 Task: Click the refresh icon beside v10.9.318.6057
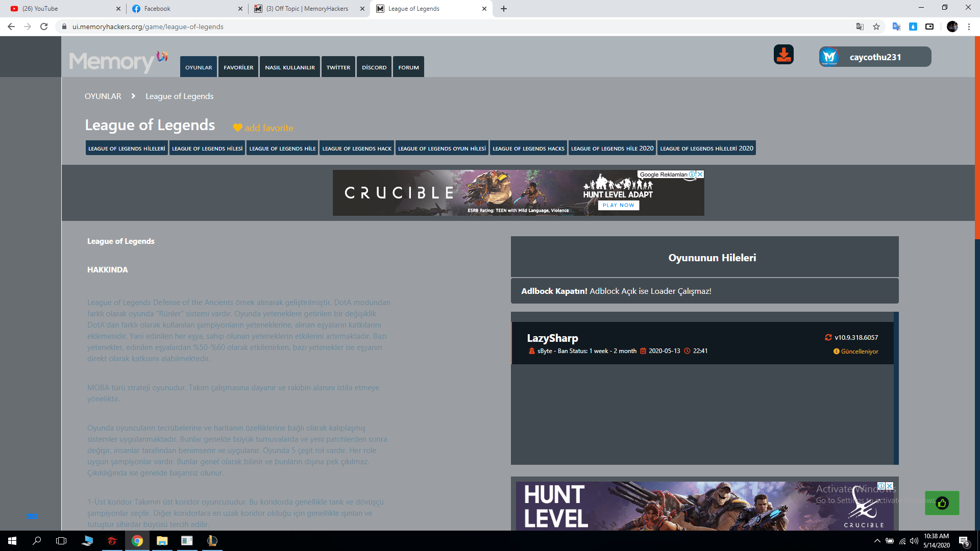tap(828, 337)
